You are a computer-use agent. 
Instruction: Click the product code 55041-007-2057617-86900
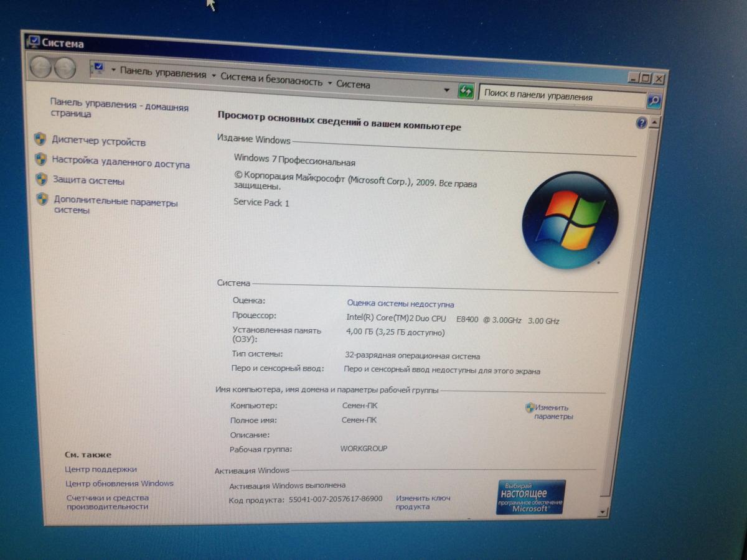(336, 499)
